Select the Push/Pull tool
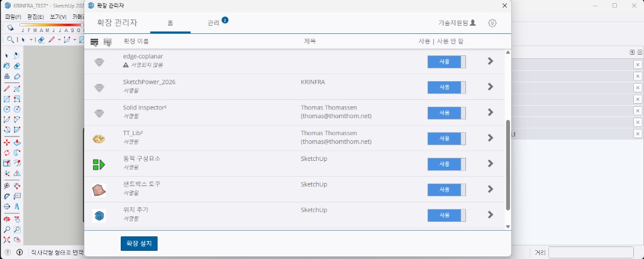The image size is (644, 259). coord(17,143)
